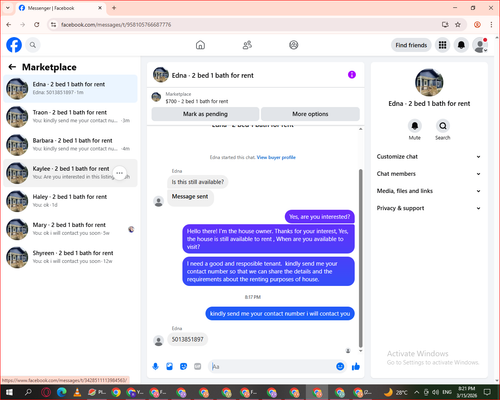Open the weather widget showing 28°C
Viewport: 500px width, 400px height.
click(396, 392)
